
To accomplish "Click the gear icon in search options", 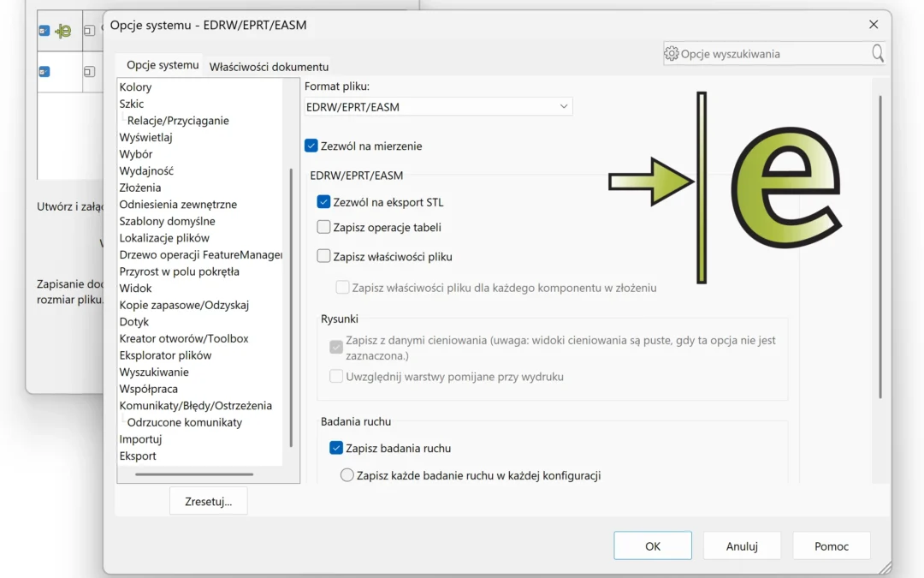I will pyautogui.click(x=672, y=54).
